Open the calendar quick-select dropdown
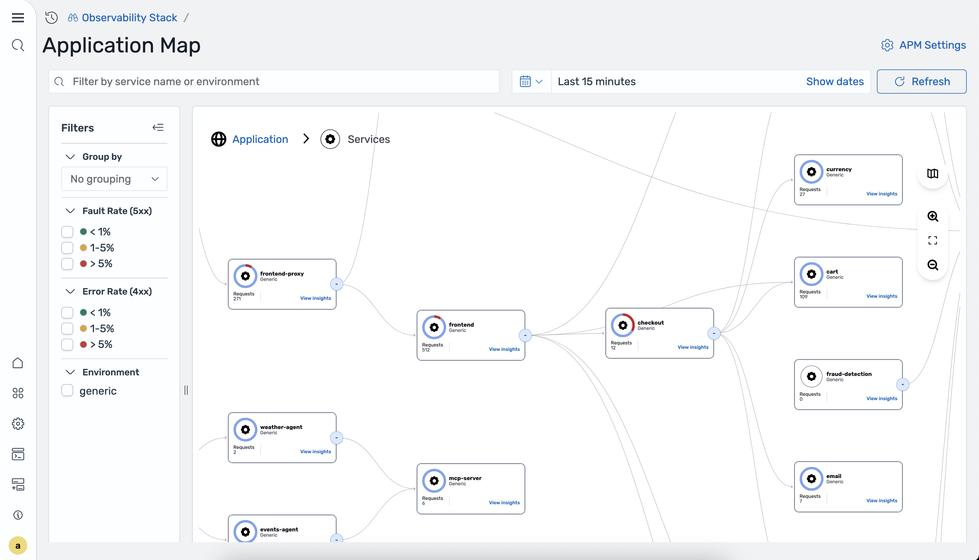 pos(531,82)
